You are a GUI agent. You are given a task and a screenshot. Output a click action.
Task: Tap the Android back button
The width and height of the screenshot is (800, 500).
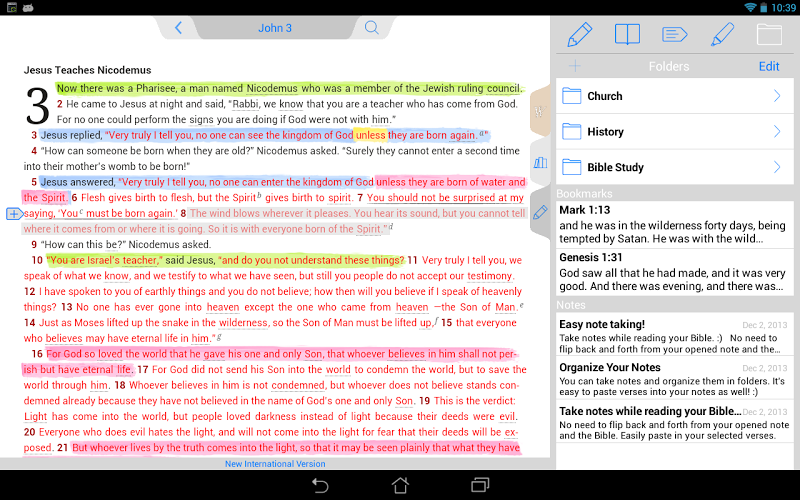click(x=320, y=485)
